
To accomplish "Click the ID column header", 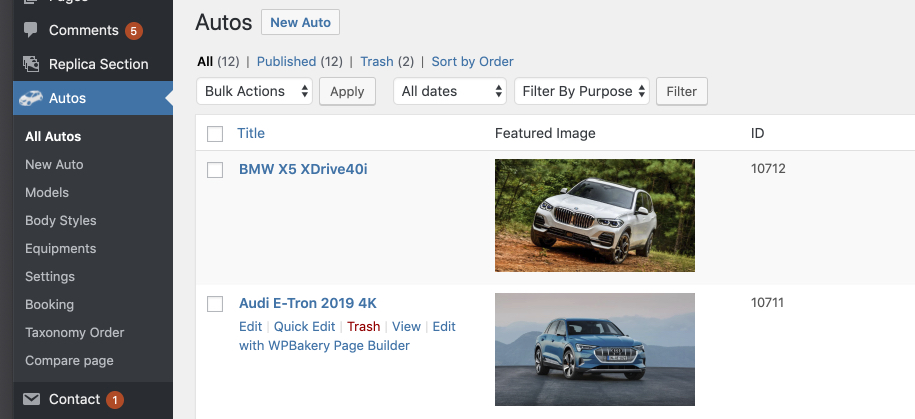I will tap(757, 133).
